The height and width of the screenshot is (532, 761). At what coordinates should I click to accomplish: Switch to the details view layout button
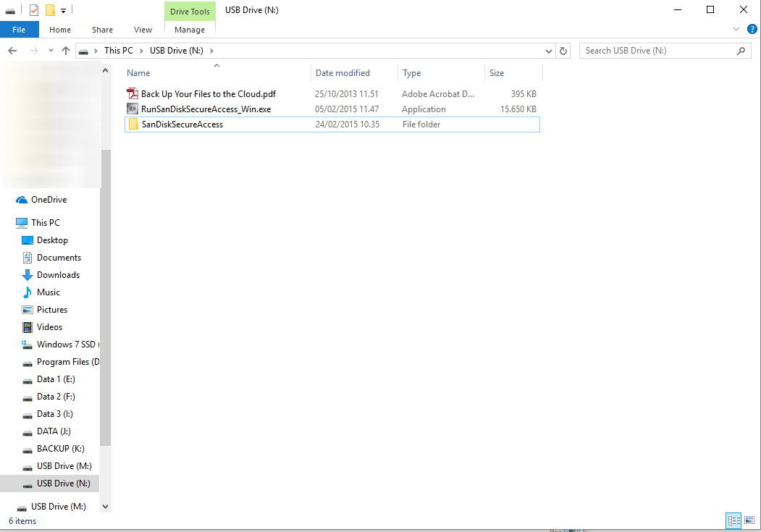tap(733, 521)
